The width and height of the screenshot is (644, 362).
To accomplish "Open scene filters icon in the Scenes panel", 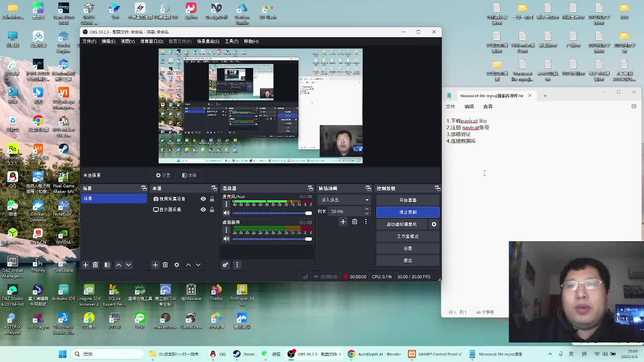I will [x=107, y=265].
